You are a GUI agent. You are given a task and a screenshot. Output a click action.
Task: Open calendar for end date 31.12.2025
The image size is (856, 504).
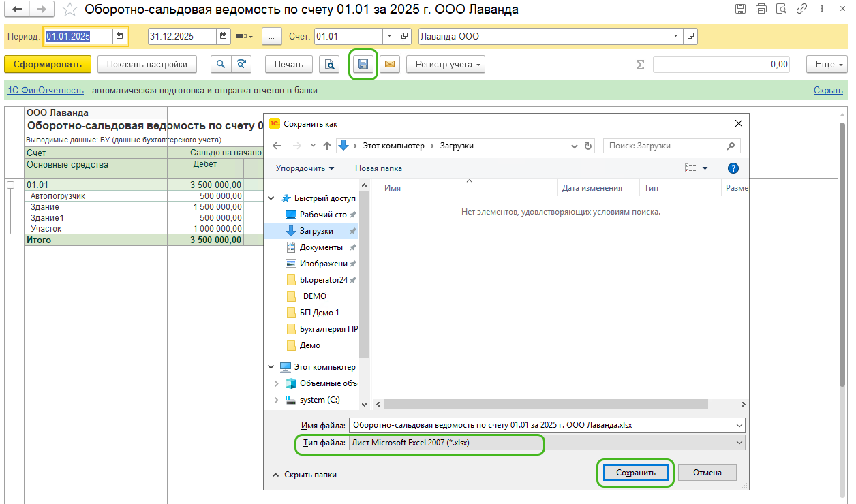(x=224, y=36)
